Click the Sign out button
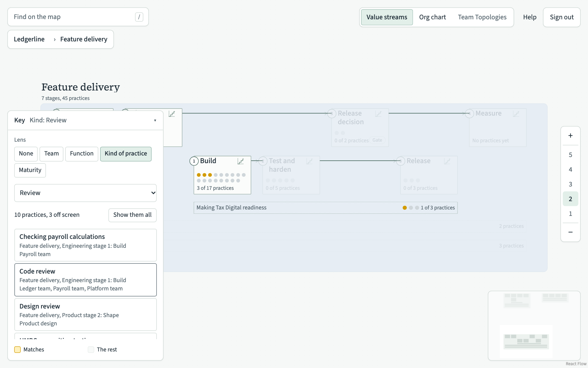Image resolution: width=588 pixels, height=368 pixels. pyautogui.click(x=562, y=17)
